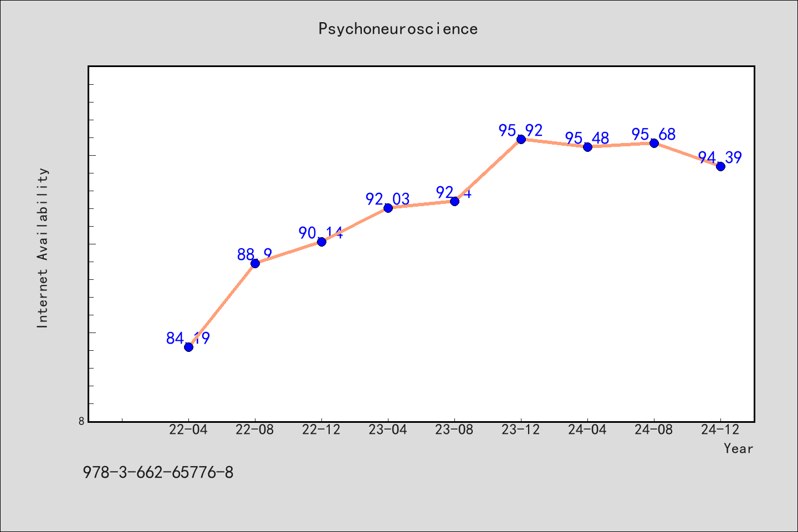This screenshot has height=532, width=798.
Task: Click the value label 90.14
Action: pyautogui.click(x=321, y=233)
